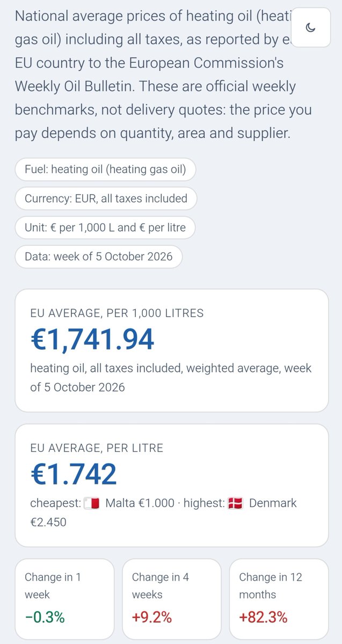The width and height of the screenshot is (342, 644).
Task: Click the Denmark flag icon
Action: (235, 503)
